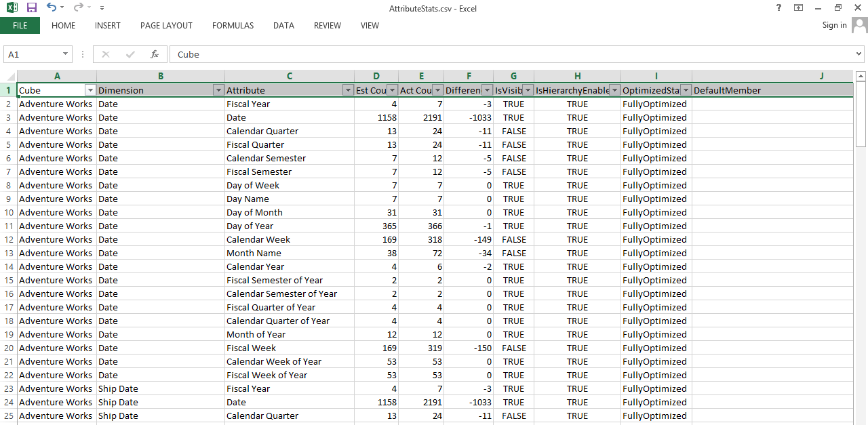This screenshot has height=425, width=868.
Task: Select the cell 'Fiscal Semester of Year'
Action: (290, 280)
